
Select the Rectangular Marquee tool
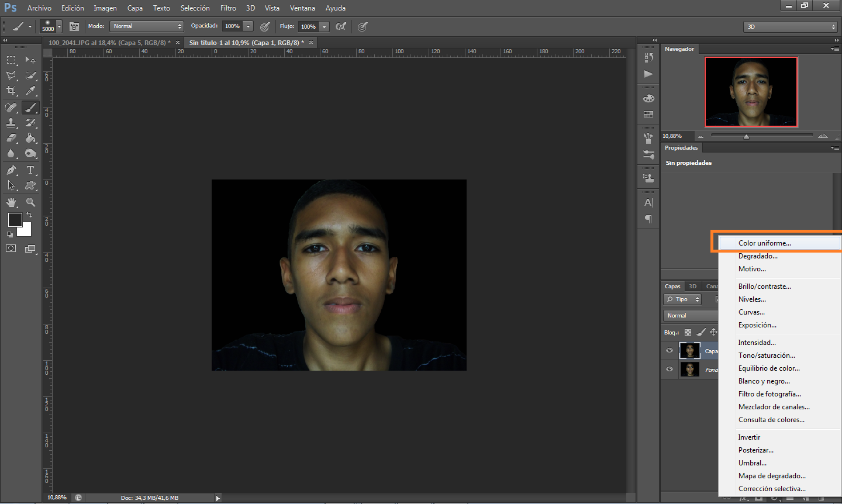pos(11,60)
